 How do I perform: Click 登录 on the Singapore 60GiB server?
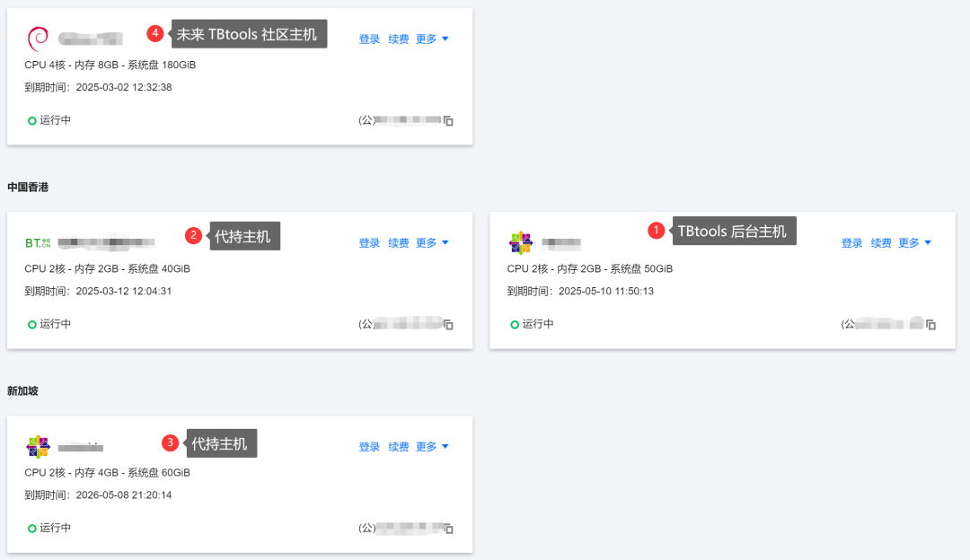point(369,447)
